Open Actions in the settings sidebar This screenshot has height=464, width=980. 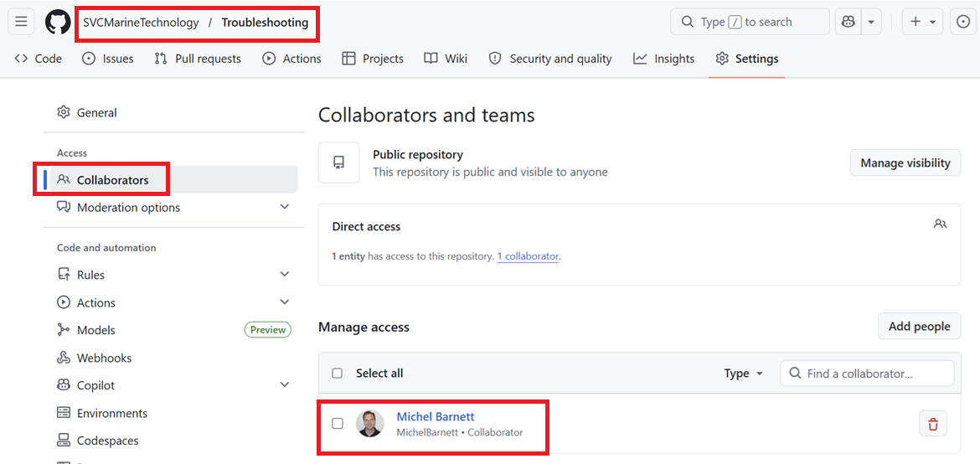coord(171,302)
